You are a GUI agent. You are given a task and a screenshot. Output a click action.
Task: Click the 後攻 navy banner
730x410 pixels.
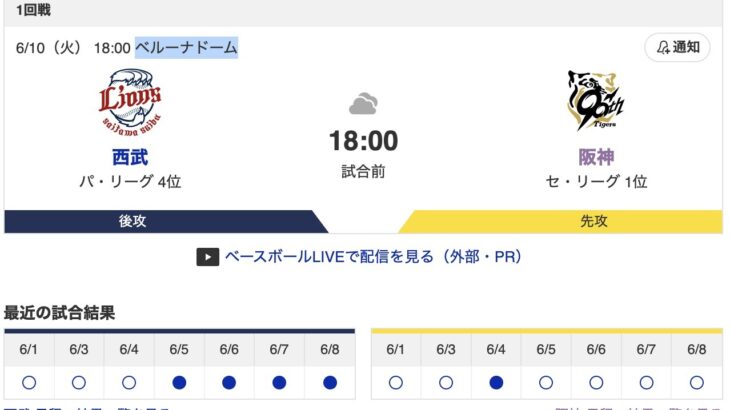pos(166,221)
